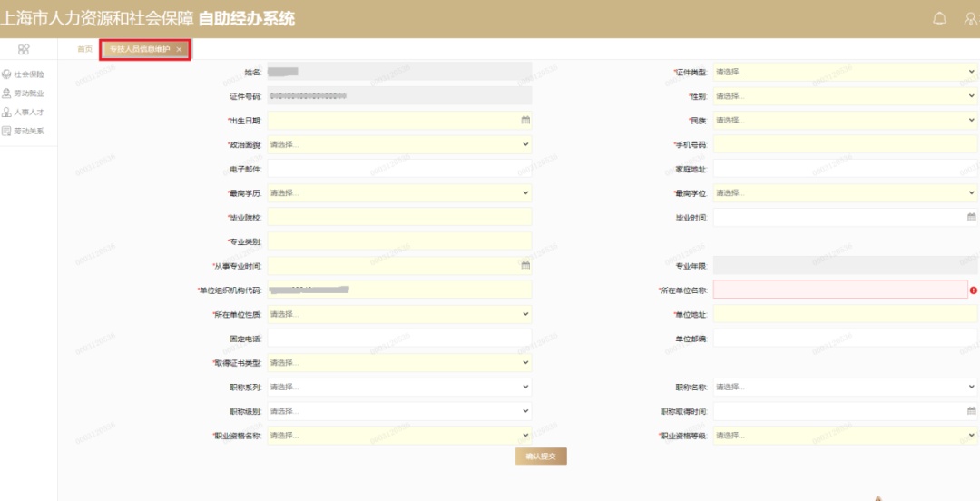Screen dimensions: 980x501
Task: Open the calendar icon for 毕业时间
Action: [971, 217]
